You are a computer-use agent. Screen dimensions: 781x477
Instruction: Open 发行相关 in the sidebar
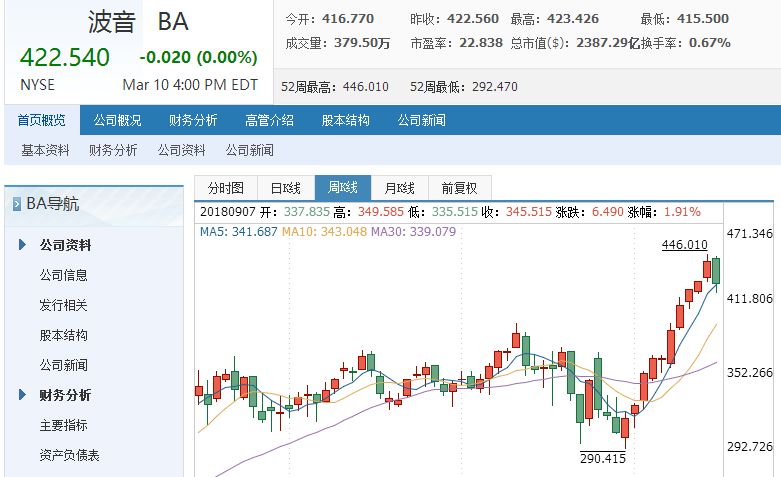64,305
